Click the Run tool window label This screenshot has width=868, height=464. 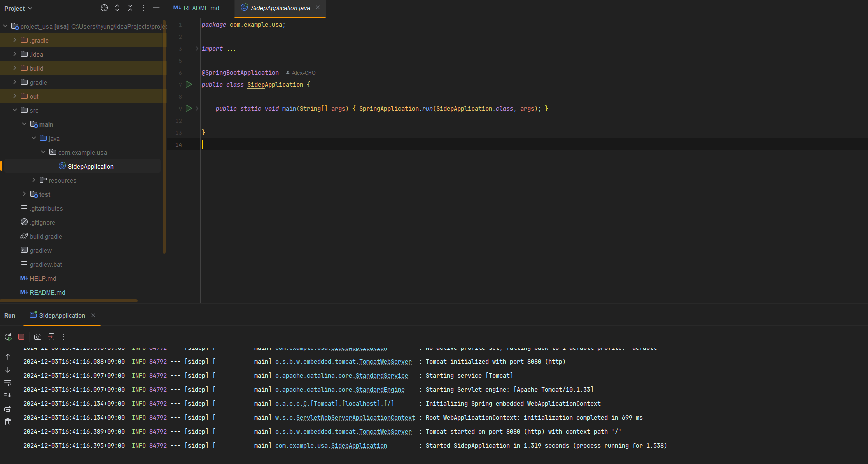tap(10, 316)
